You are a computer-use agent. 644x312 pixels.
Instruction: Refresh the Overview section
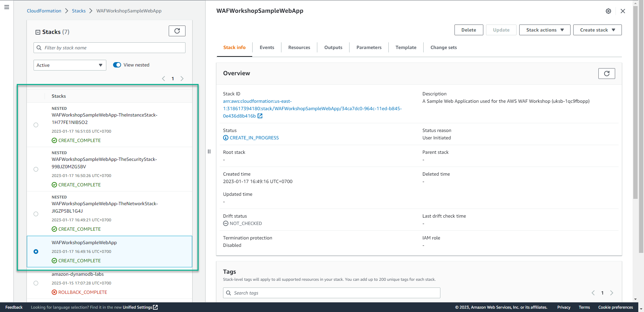pyautogui.click(x=607, y=74)
